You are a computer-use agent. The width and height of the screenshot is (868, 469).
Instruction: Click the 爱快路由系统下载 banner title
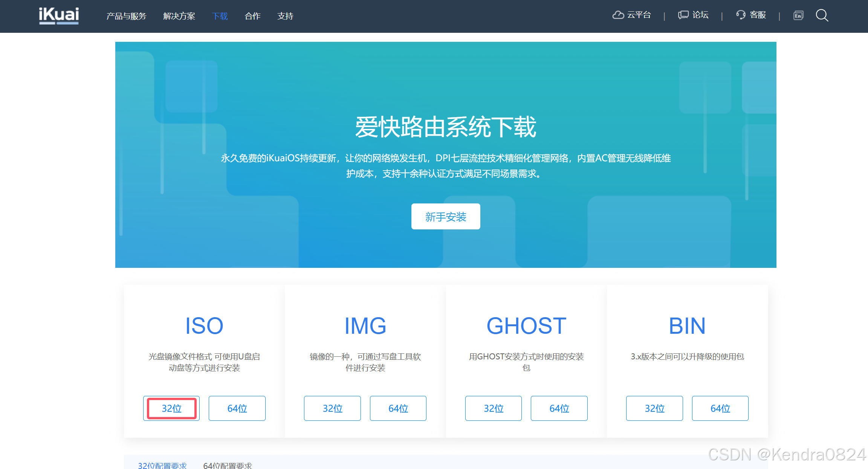446,127
